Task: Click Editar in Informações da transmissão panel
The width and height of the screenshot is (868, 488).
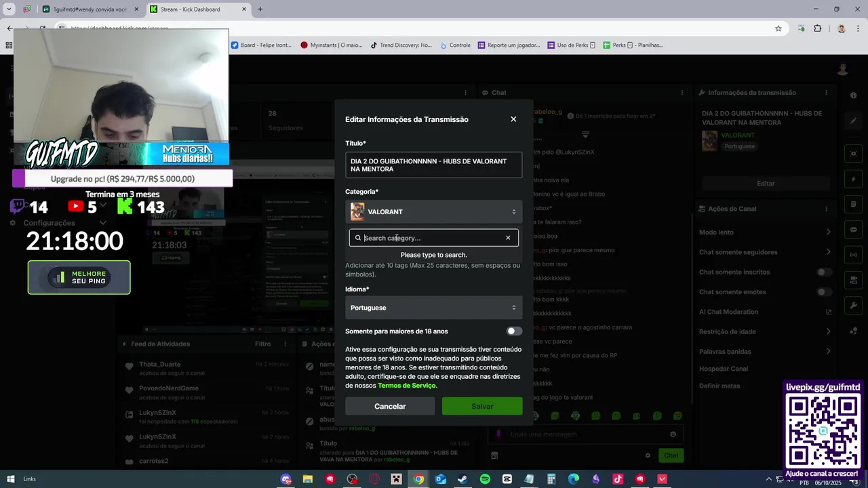Action: 766,184
